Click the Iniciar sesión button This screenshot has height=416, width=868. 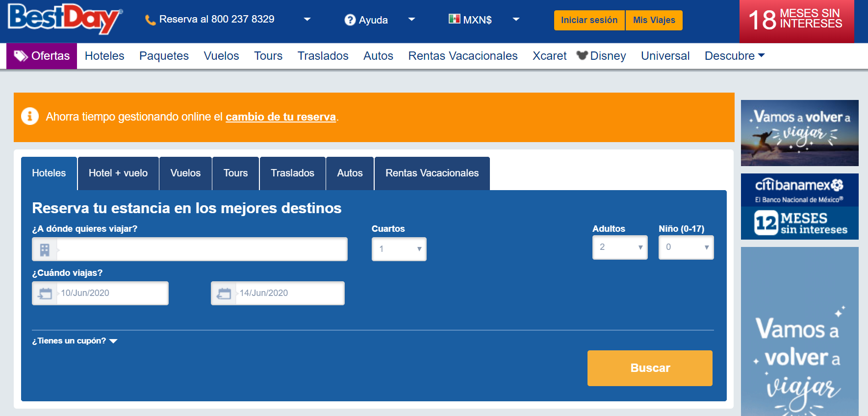coord(589,20)
